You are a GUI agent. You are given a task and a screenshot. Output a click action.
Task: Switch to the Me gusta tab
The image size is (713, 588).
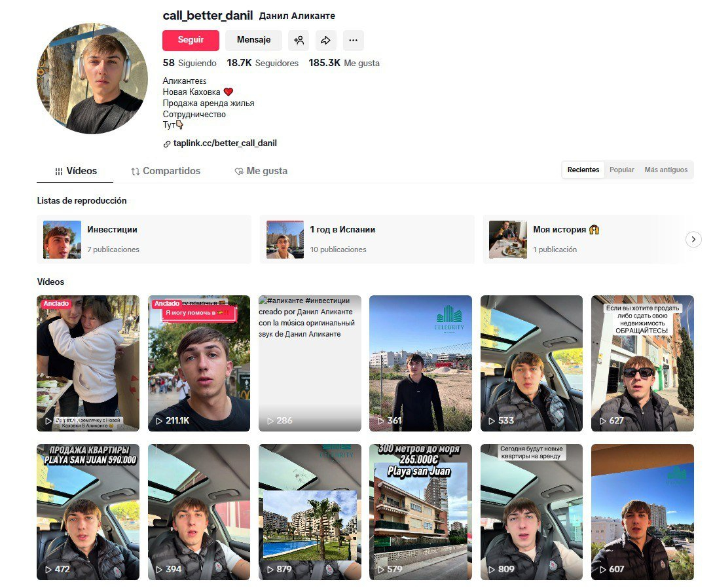point(261,171)
